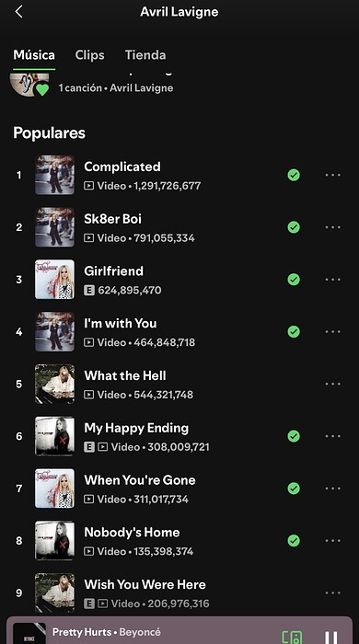Pause Pretty Hurts playback
This screenshot has height=644, width=359.
click(331, 638)
